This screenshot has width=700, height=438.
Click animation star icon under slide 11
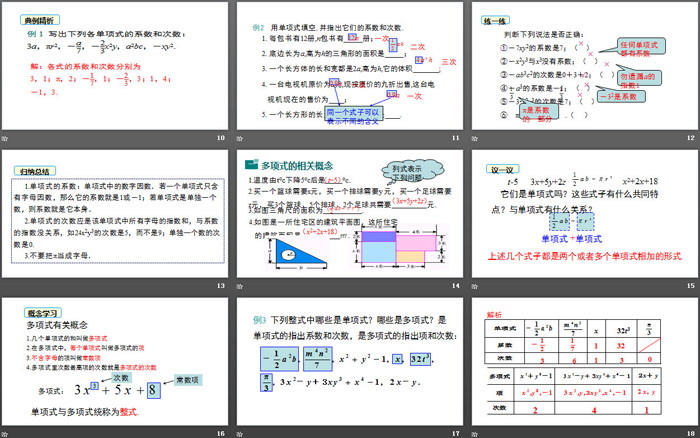pyautogui.click(x=240, y=138)
